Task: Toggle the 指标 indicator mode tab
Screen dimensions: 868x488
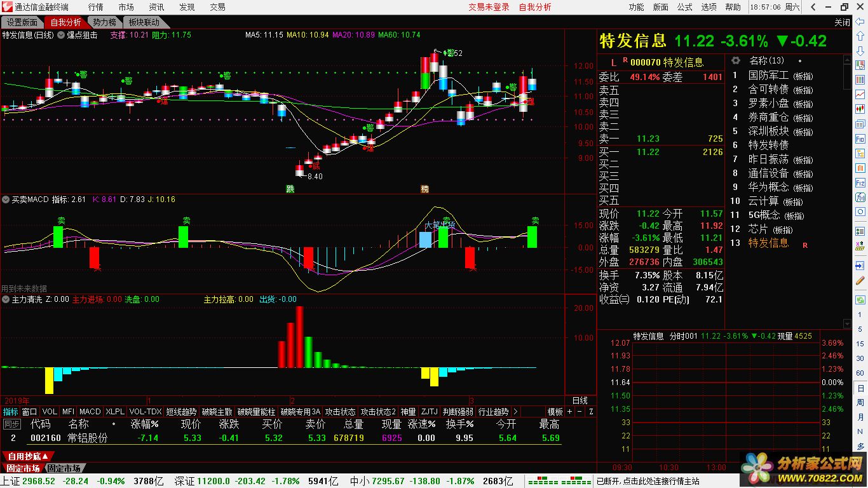Action: 11,412
